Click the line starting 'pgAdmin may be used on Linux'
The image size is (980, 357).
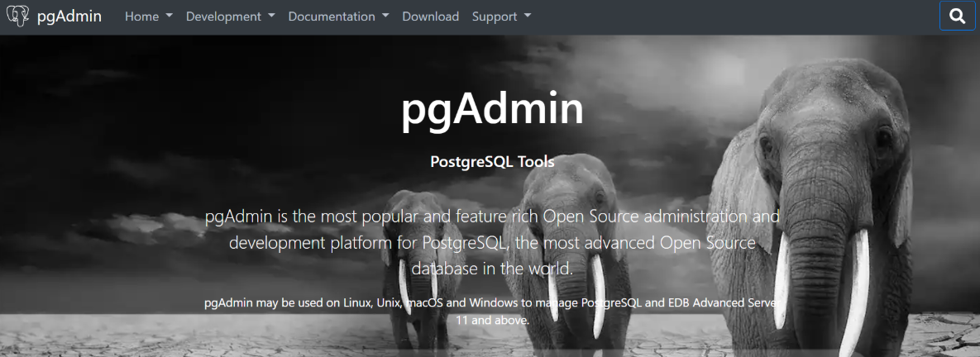coord(493,304)
